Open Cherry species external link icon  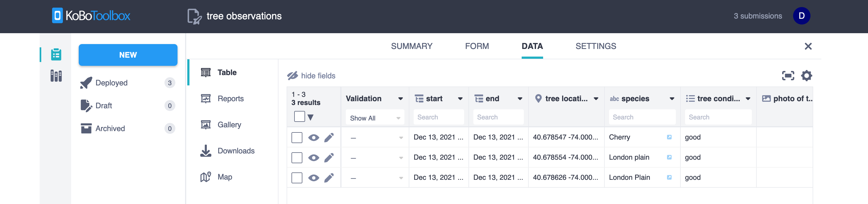(x=669, y=137)
